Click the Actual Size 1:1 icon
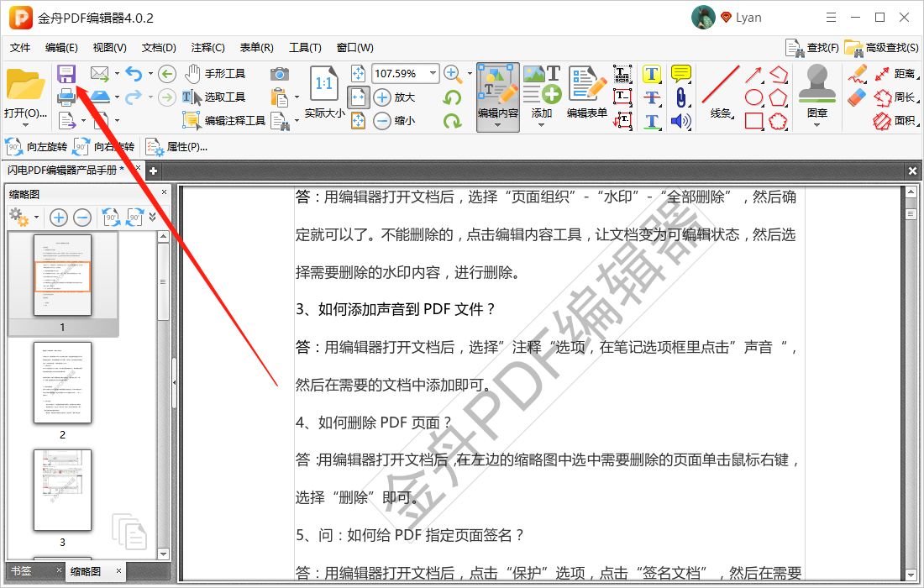Screen dimensions: 924x588 (x=323, y=84)
